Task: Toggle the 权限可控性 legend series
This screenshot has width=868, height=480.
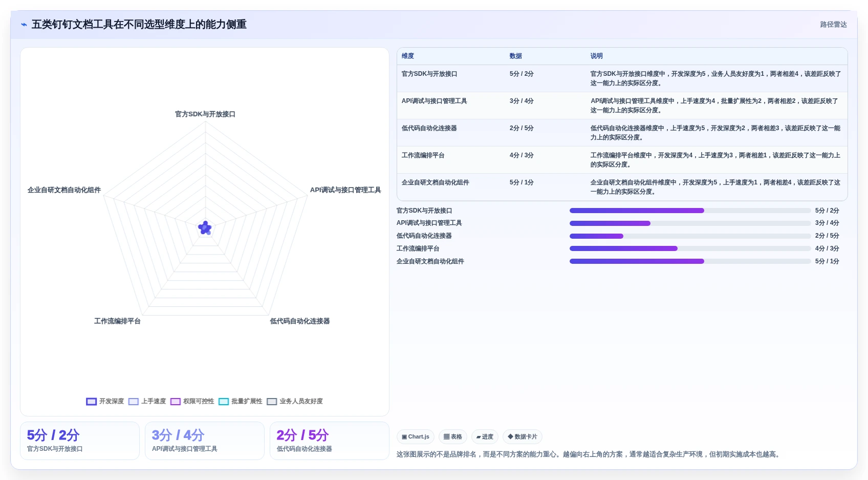Action: [x=192, y=402]
